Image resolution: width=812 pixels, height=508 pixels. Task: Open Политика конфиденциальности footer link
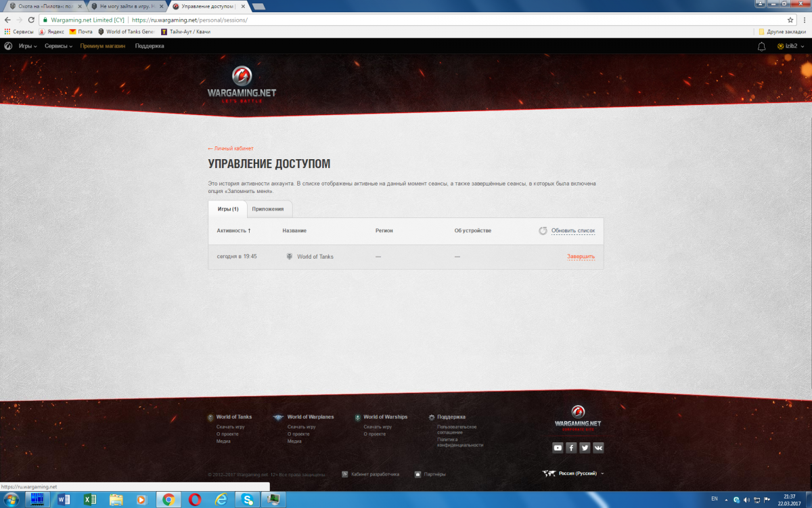coord(460,442)
